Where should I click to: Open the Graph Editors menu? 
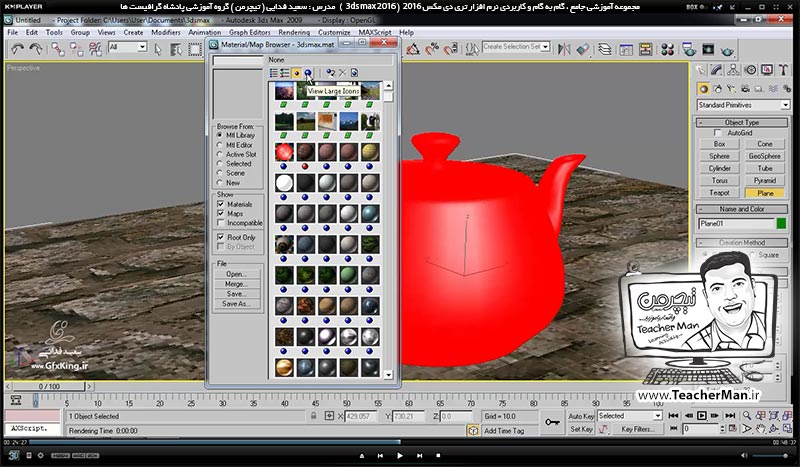click(x=250, y=32)
